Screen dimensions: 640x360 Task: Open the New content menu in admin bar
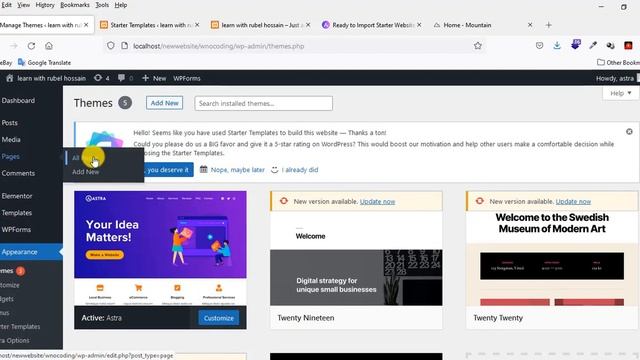(x=154, y=78)
